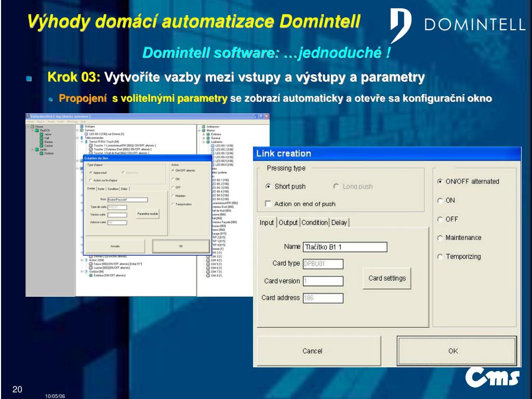Expand the Exterieur node under Menus
This screenshot has width=532, height=399.
tap(204, 135)
